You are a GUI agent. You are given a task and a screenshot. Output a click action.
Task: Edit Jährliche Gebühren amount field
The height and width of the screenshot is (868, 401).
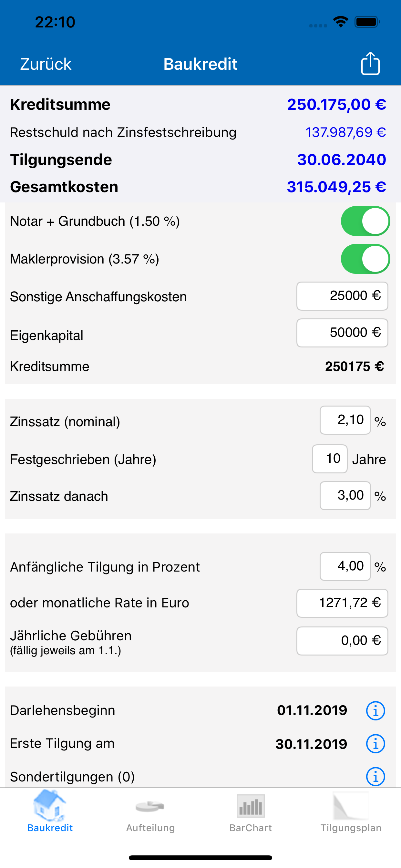342,641
